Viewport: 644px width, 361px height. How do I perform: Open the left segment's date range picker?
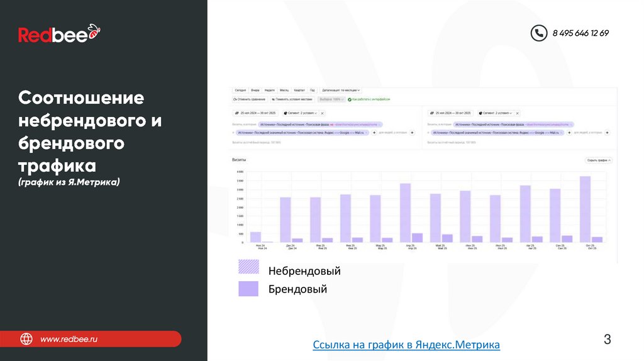point(255,113)
